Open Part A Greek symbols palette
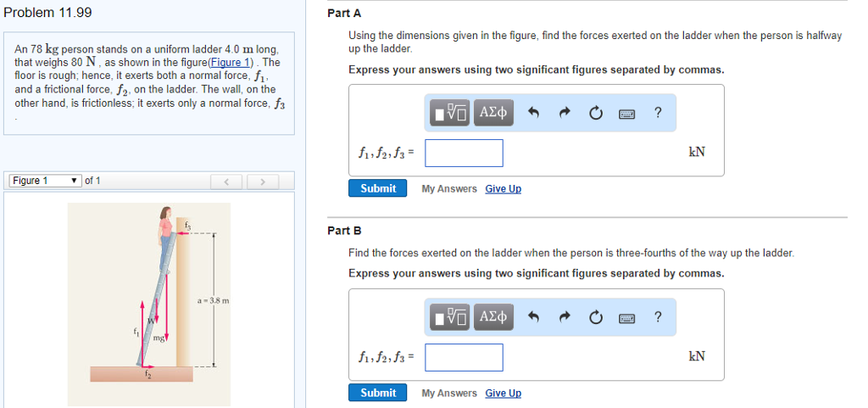 [x=493, y=113]
